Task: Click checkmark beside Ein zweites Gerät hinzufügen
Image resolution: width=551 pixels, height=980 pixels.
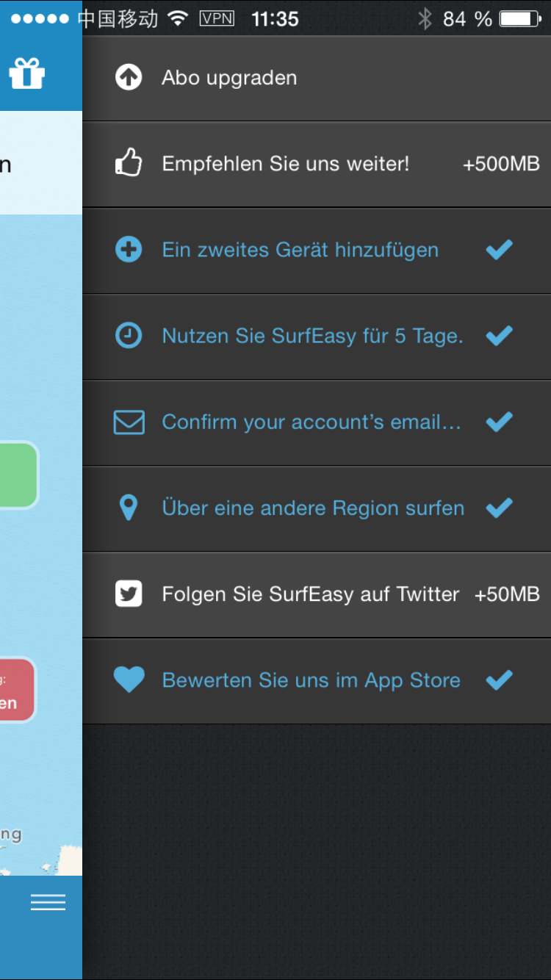Action: click(500, 250)
